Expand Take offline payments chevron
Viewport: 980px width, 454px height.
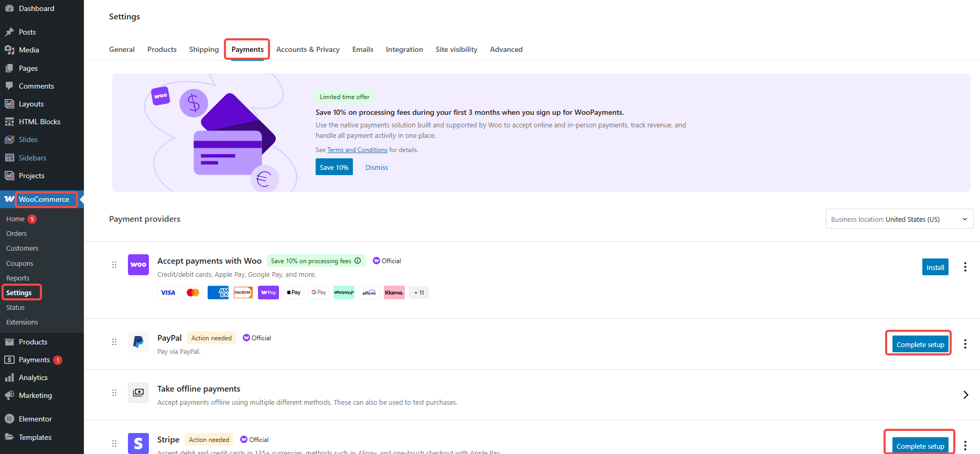pyautogui.click(x=965, y=395)
